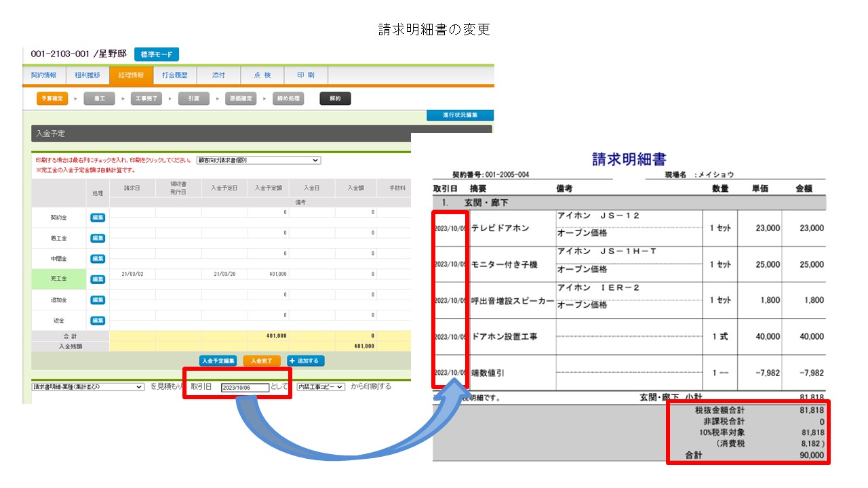
Task: Click the 予算確定 status step
Action: [52, 99]
